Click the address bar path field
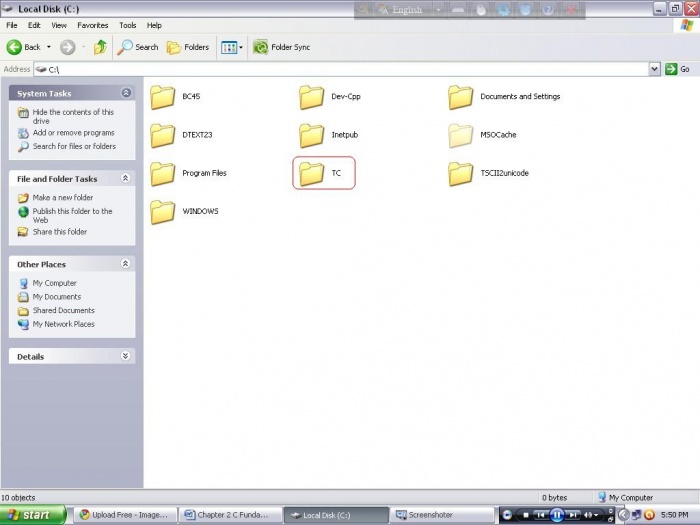 pyautogui.click(x=340, y=69)
